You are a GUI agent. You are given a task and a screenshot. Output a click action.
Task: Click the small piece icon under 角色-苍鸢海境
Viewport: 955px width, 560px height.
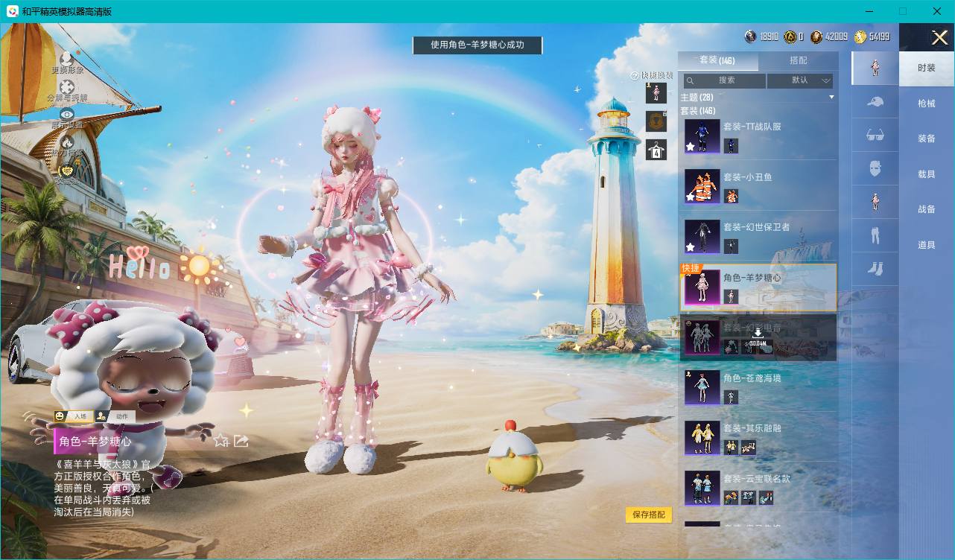(x=731, y=397)
